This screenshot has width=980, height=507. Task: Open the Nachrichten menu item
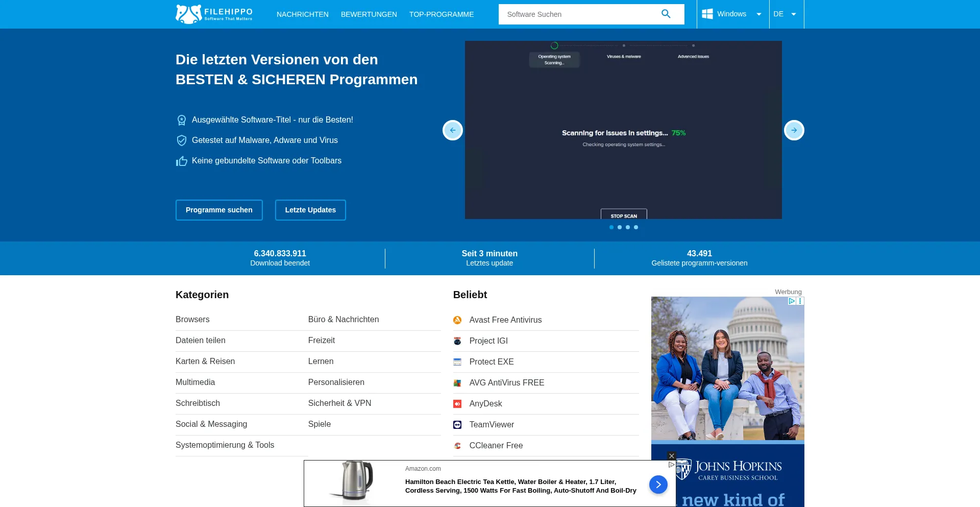pyautogui.click(x=302, y=14)
